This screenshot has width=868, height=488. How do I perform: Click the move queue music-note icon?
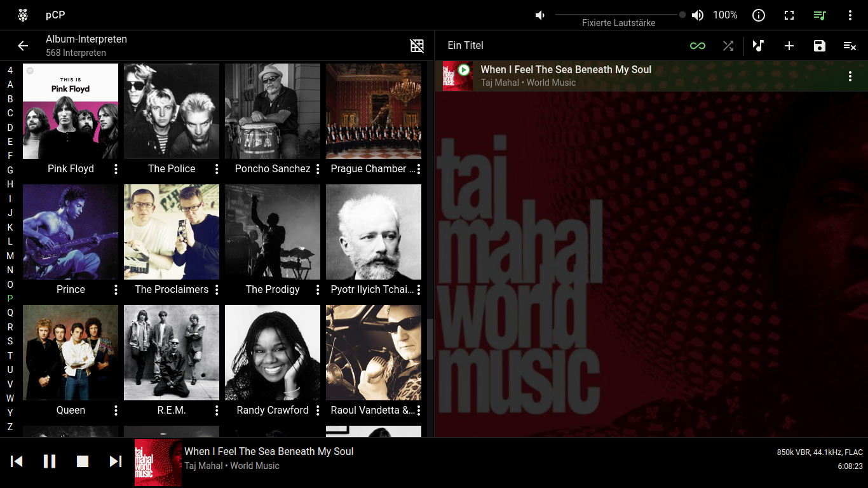[x=758, y=46]
